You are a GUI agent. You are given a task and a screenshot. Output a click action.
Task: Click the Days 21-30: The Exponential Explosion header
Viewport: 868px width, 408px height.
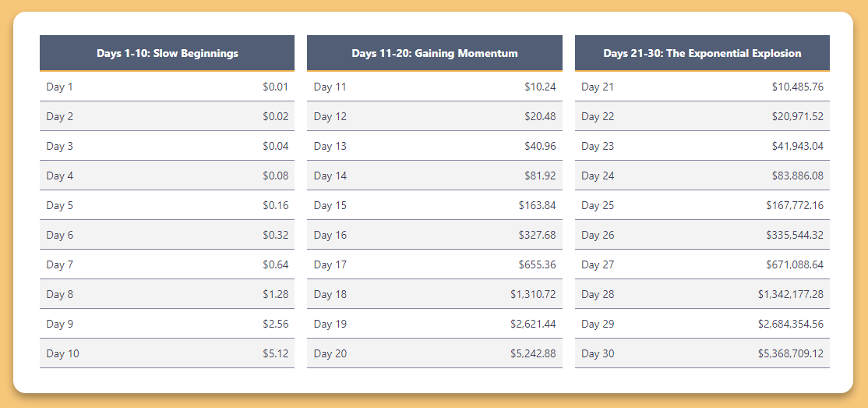pyautogui.click(x=702, y=53)
